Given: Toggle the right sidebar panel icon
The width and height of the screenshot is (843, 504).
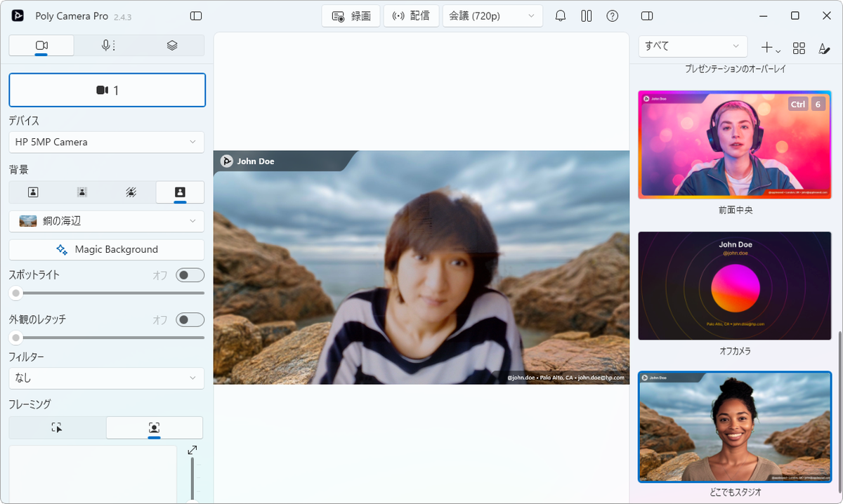Looking at the screenshot, I should (x=647, y=16).
